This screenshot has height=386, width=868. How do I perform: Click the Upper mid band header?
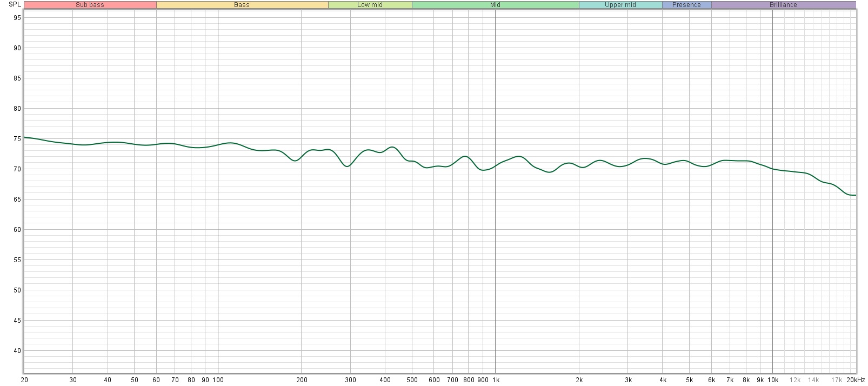coord(620,5)
